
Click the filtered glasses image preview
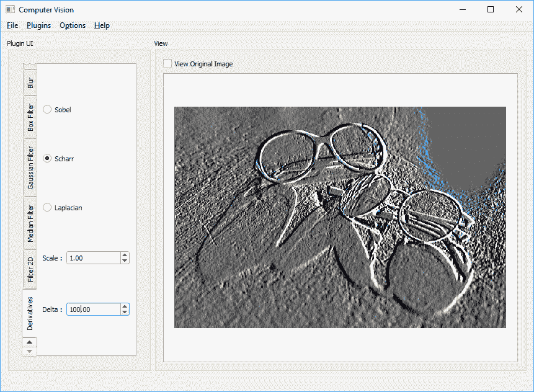[340, 217]
